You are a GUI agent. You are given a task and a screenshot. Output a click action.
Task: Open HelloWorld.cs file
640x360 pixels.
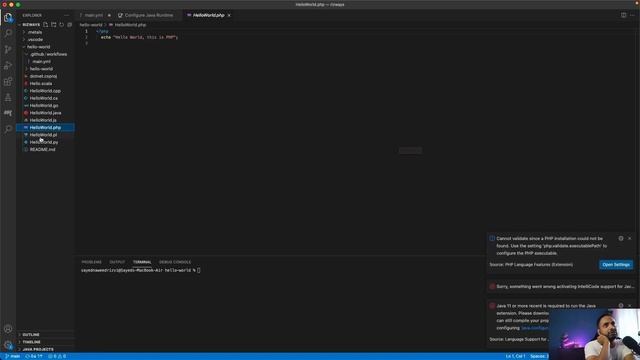(x=45, y=98)
